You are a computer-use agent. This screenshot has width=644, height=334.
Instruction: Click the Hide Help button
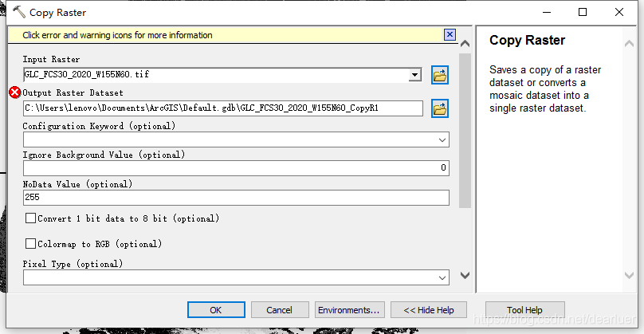tap(428, 310)
